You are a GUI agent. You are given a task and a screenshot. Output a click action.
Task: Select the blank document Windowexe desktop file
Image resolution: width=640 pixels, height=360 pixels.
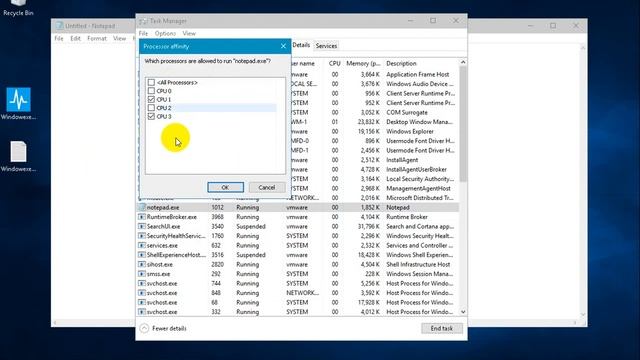click(x=18, y=156)
